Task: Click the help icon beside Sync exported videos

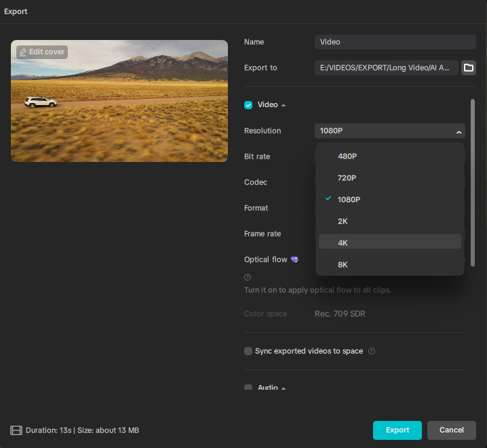Action: 372,351
